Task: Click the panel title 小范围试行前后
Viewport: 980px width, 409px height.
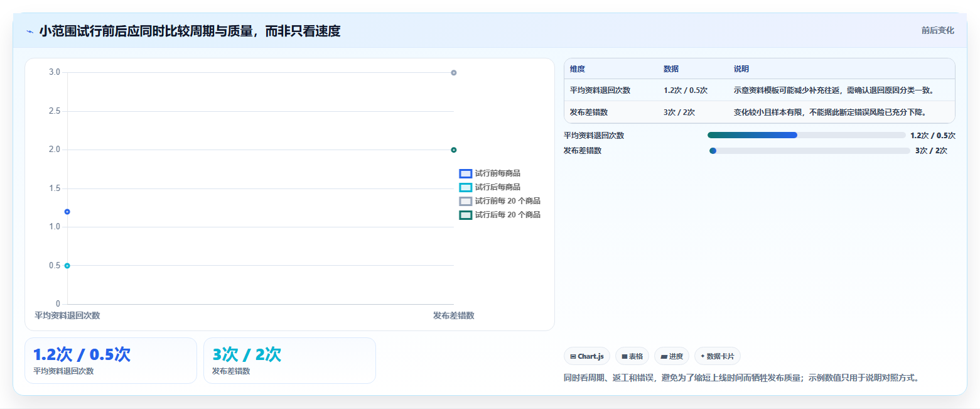Action: coord(190,31)
